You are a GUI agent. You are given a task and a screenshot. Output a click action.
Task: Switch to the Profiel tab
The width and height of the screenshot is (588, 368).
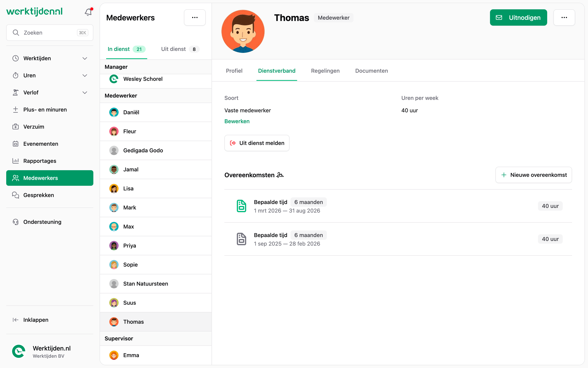[234, 71]
